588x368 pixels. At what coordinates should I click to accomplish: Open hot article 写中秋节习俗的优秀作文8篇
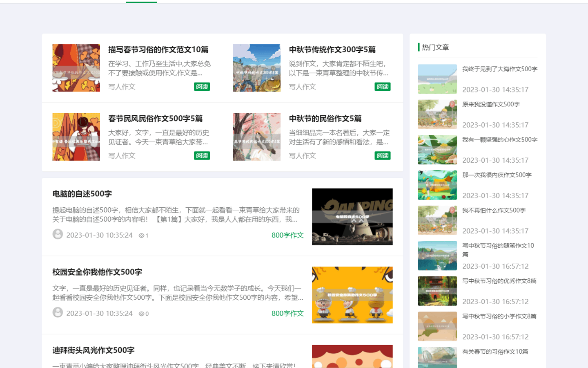[499, 281]
